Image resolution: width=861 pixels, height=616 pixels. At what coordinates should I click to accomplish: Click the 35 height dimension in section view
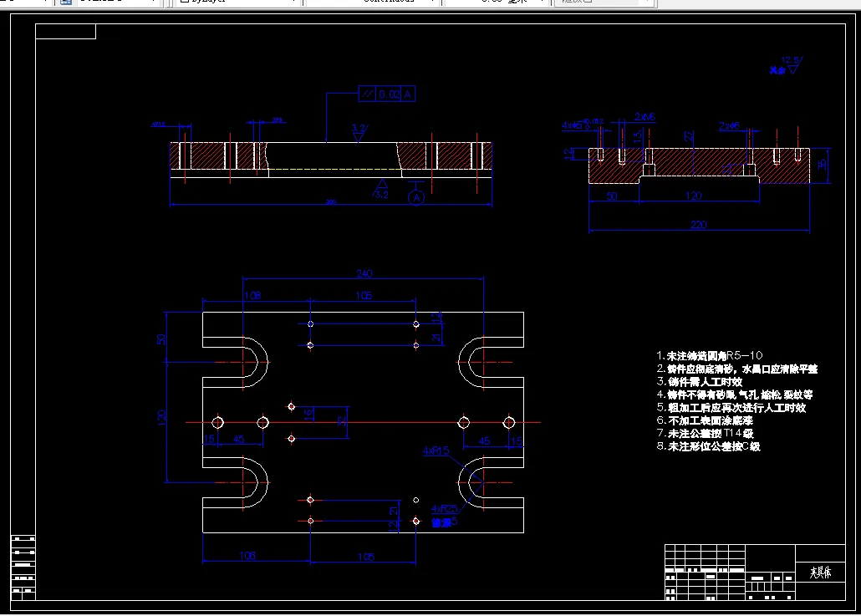point(822,164)
